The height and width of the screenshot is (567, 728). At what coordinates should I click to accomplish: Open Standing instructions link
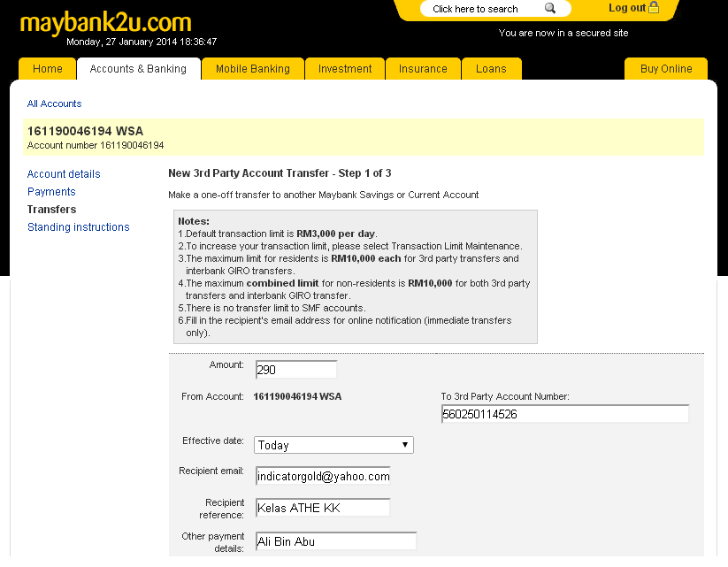point(79,227)
